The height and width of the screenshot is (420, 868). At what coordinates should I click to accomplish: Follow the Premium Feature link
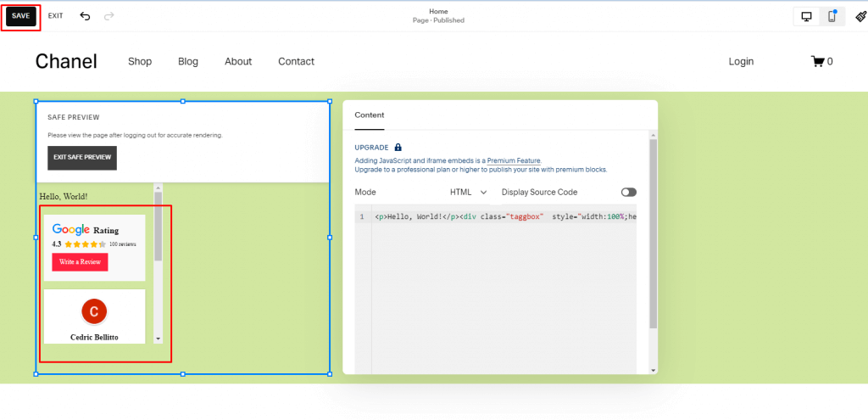(x=513, y=160)
